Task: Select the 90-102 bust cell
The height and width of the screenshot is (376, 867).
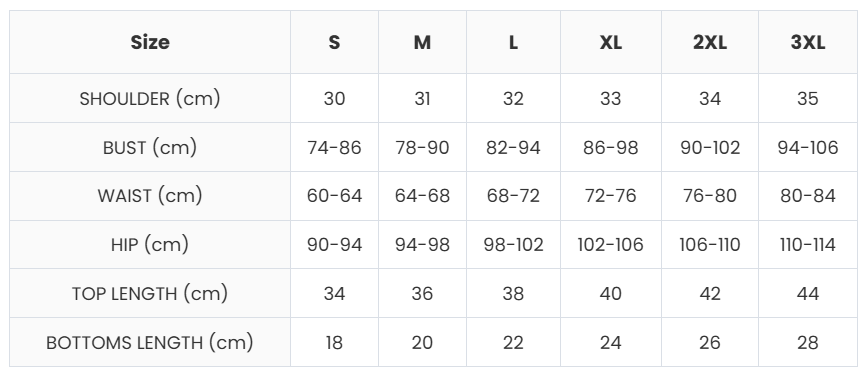Action: (x=709, y=148)
